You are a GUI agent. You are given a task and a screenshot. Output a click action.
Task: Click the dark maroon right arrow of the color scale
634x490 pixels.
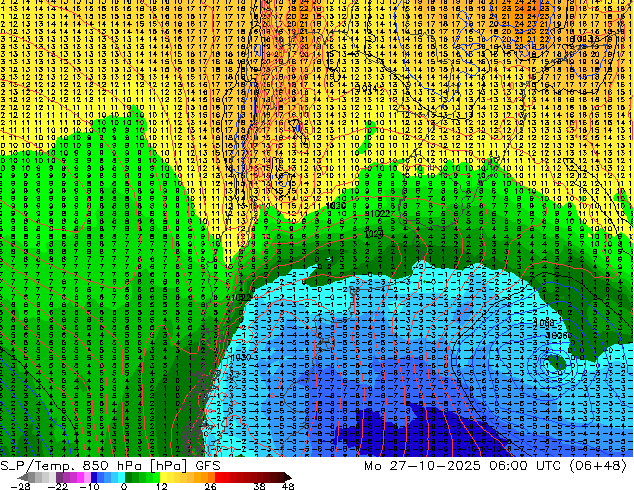(287, 477)
